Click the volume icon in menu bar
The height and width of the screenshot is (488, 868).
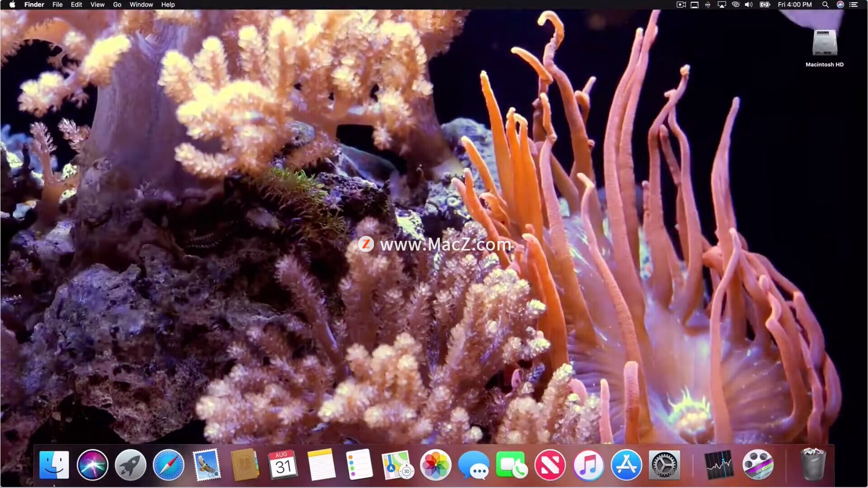pyautogui.click(x=749, y=5)
